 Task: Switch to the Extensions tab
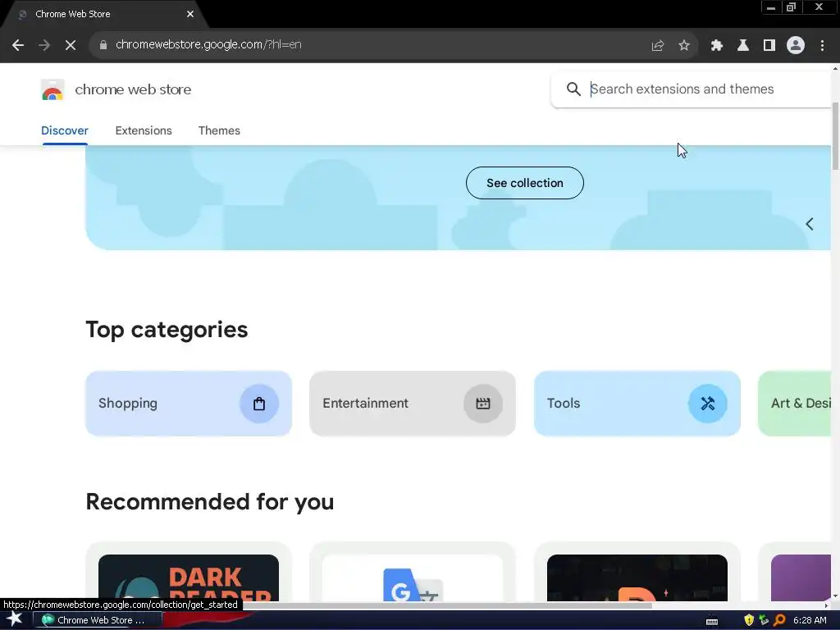[144, 130]
